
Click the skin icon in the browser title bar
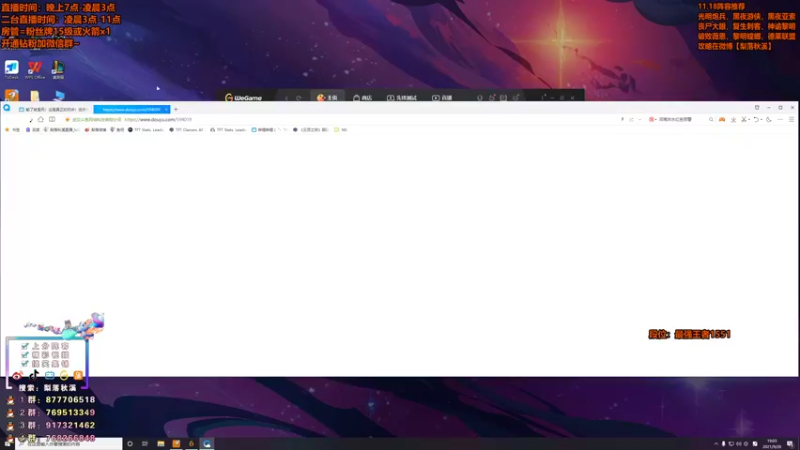pos(757,108)
